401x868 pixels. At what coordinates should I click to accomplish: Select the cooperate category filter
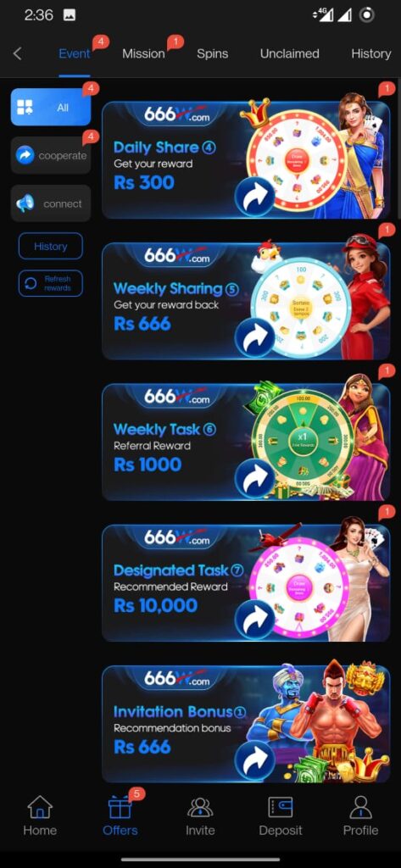[50, 155]
